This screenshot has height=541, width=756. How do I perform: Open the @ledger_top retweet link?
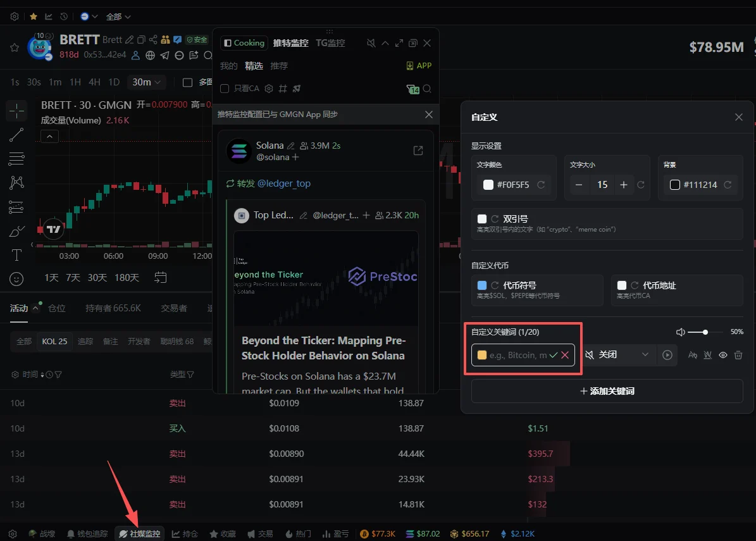click(284, 183)
